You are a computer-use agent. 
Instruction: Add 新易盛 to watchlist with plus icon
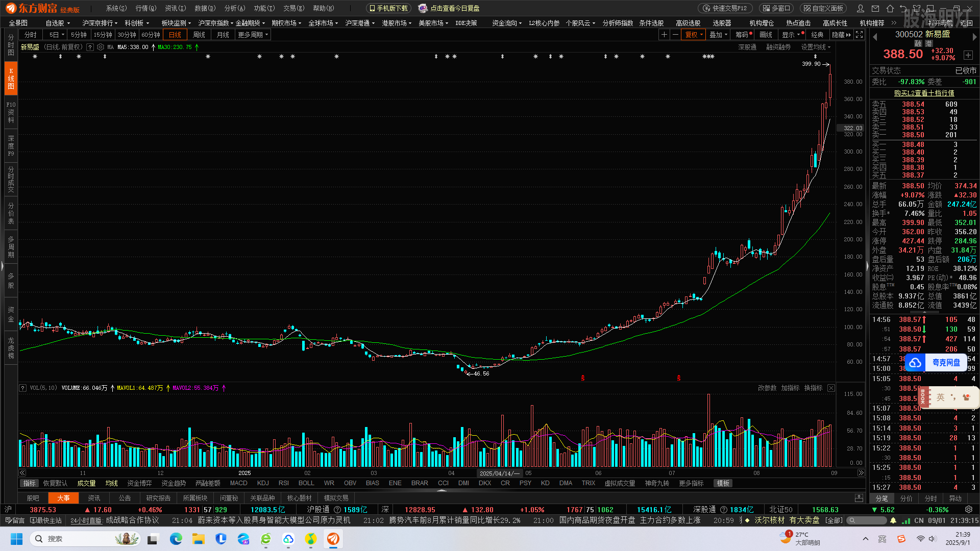click(x=968, y=55)
